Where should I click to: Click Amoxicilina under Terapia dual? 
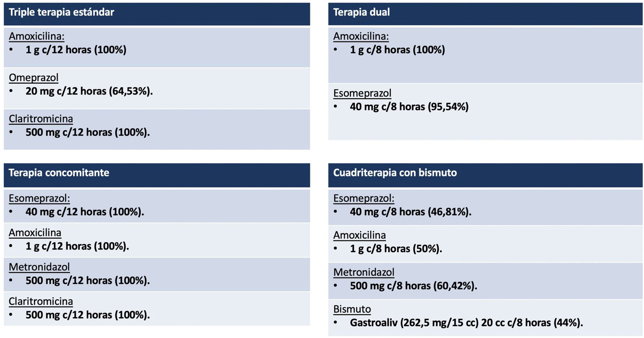click(x=361, y=36)
